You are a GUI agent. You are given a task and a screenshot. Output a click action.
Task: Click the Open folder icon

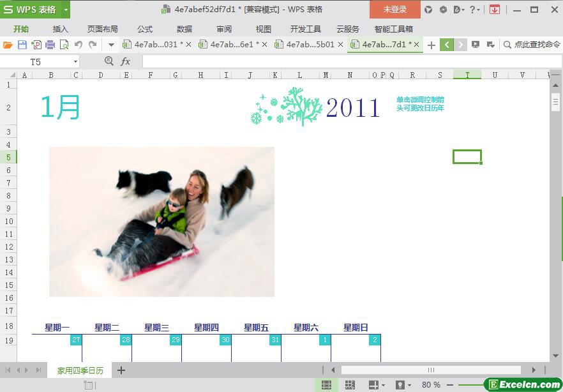tap(8, 45)
